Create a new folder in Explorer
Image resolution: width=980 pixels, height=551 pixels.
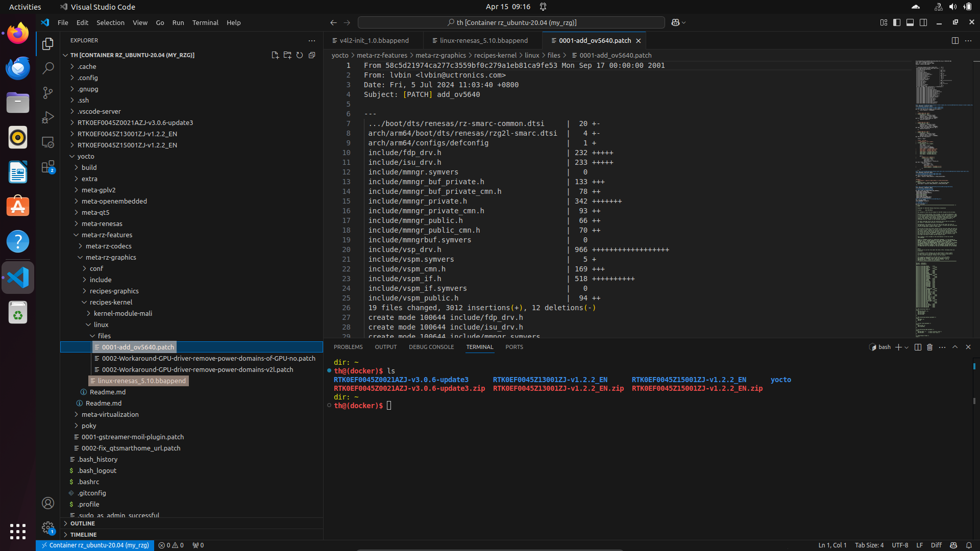[x=287, y=55]
